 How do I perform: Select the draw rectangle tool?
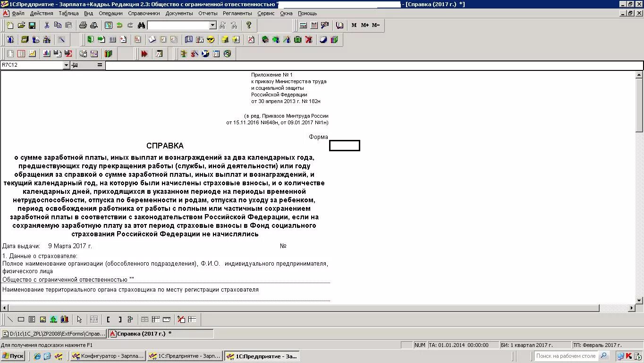[21, 320]
